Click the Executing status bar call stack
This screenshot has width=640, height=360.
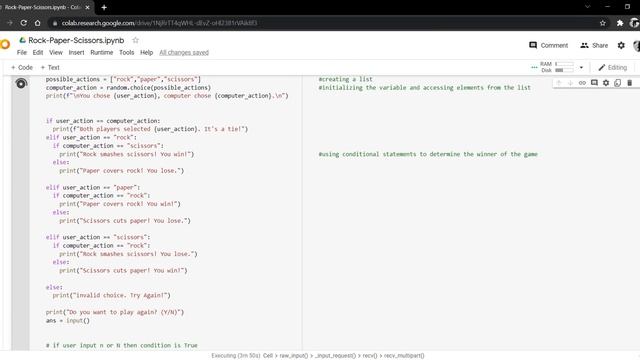(x=318, y=356)
